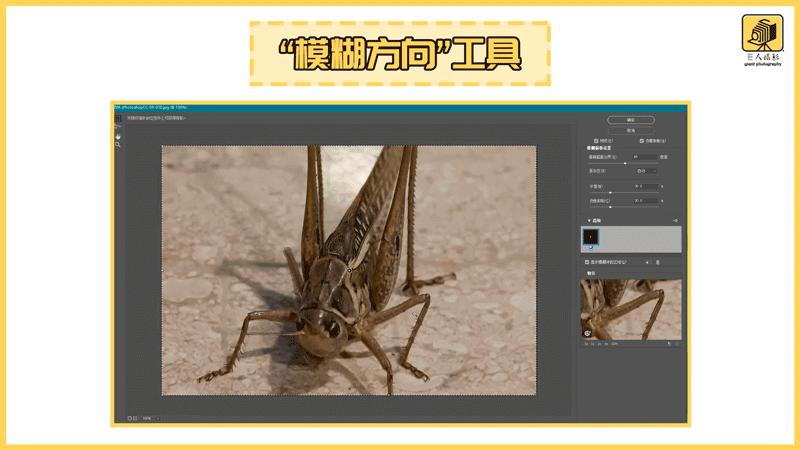The height and width of the screenshot is (450, 800).
Task: Toggle show blur estimation regions checkbox
Action: pos(587,262)
